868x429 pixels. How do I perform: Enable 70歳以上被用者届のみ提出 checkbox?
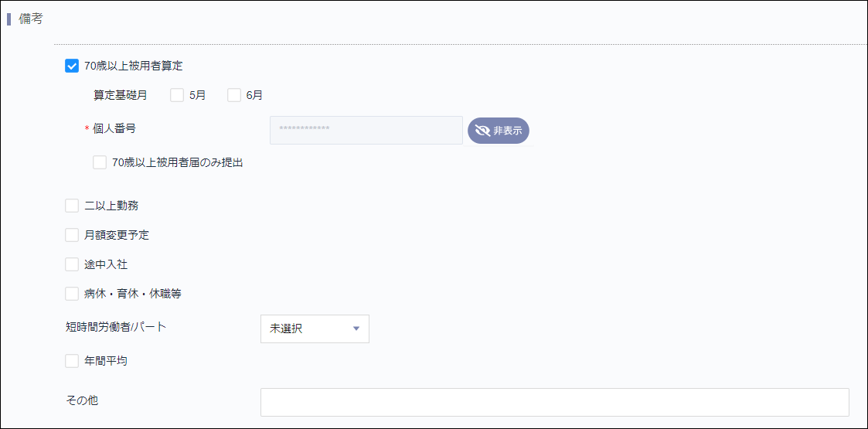[x=100, y=162]
